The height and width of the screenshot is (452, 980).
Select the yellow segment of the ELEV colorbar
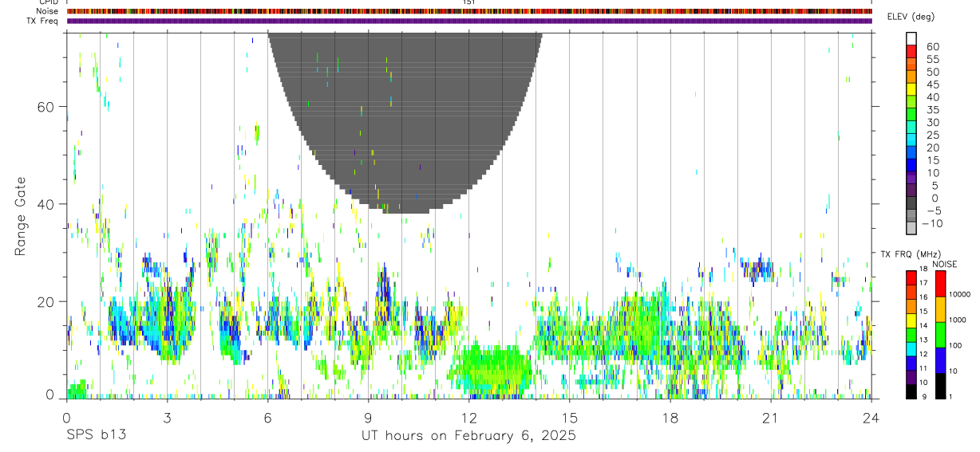pos(911,89)
